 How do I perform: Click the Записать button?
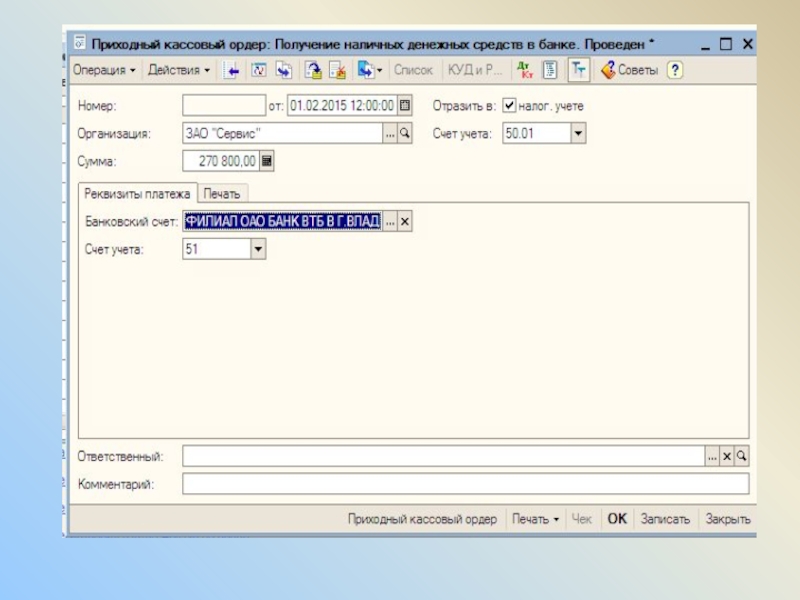(665, 519)
